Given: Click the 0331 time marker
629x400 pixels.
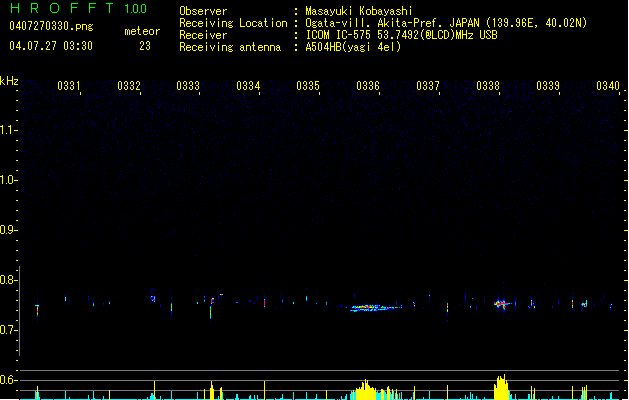Looking at the screenshot, I should (69, 86).
